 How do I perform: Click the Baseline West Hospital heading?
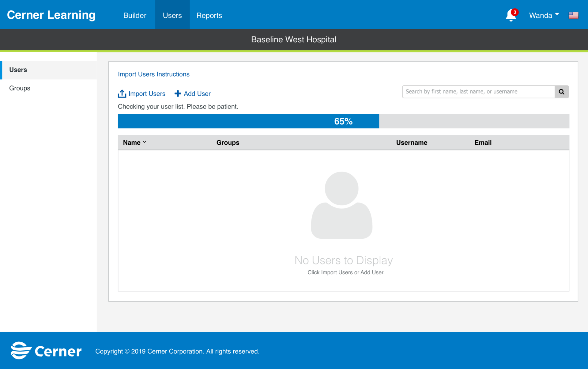(x=294, y=40)
